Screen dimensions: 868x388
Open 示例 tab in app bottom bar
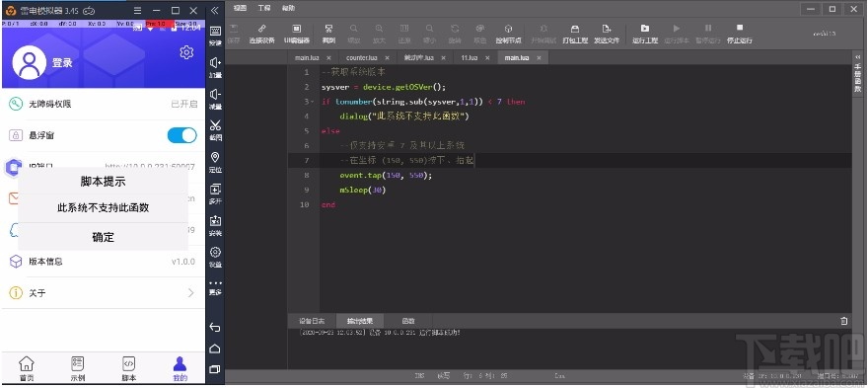pyautogui.click(x=78, y=368)
